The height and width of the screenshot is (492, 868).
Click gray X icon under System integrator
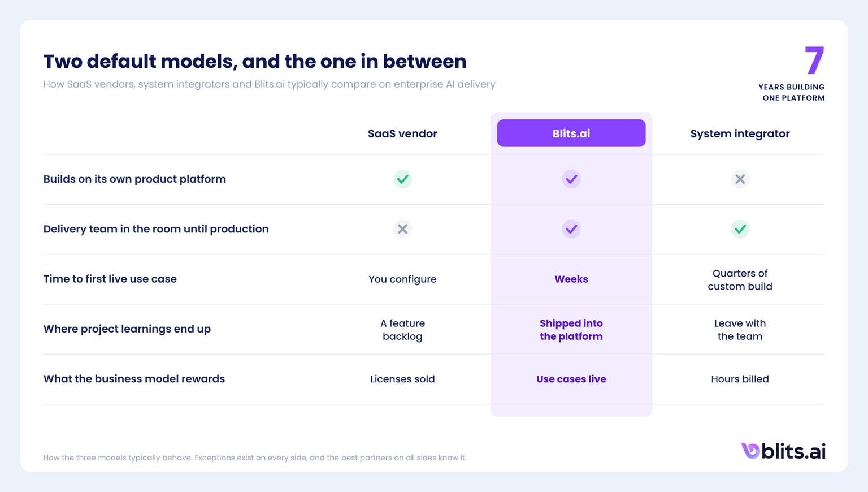tap(740, 179)
